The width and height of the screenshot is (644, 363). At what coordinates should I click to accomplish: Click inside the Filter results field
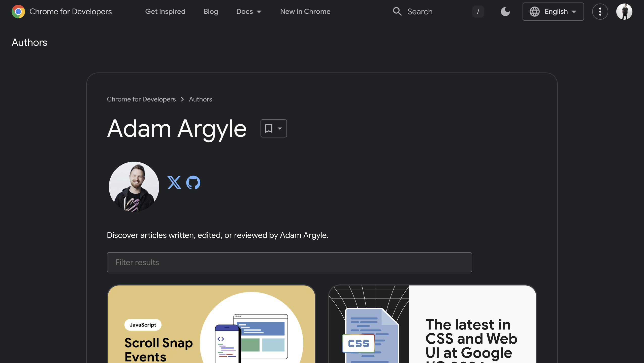coord(289,262)
